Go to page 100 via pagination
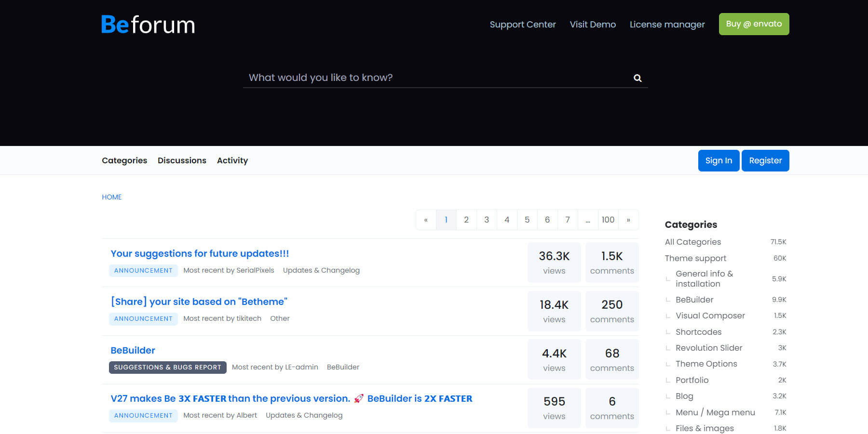 click(x=608, y=219)
